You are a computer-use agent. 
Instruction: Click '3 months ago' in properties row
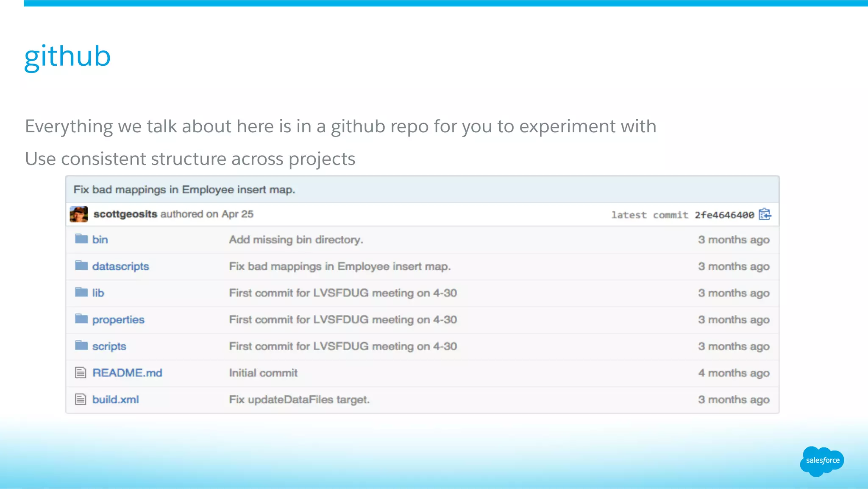pos(734,320)
